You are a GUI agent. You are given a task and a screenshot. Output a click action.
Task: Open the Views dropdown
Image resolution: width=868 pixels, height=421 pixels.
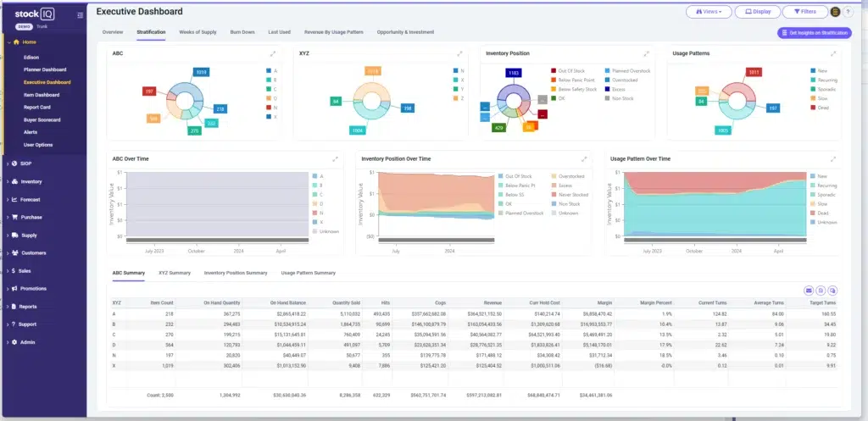709,12
